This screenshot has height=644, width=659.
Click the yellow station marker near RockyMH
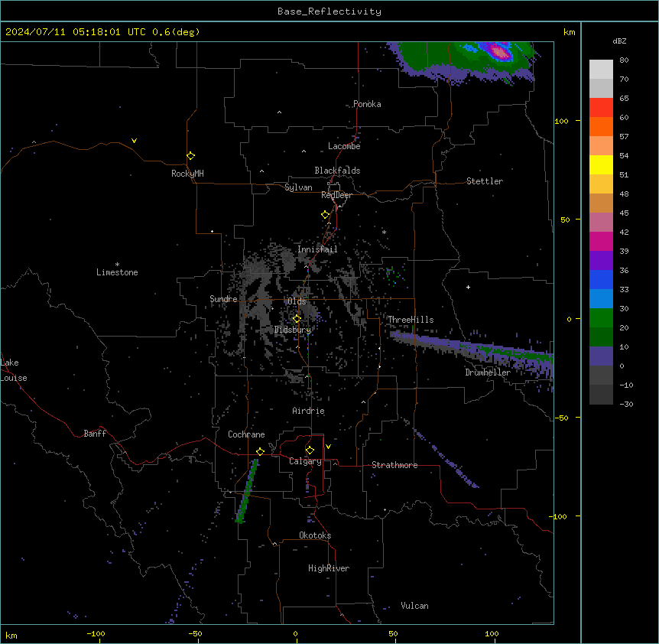point(190,156)
